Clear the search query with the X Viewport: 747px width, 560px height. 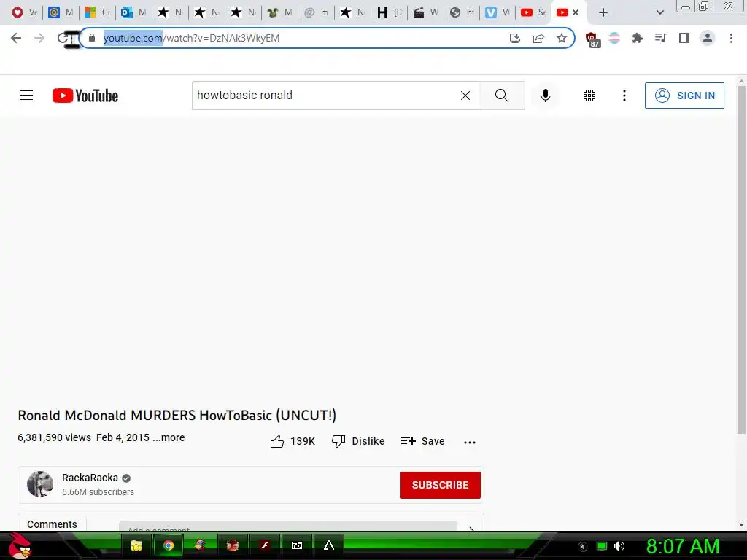click(465, 96)
